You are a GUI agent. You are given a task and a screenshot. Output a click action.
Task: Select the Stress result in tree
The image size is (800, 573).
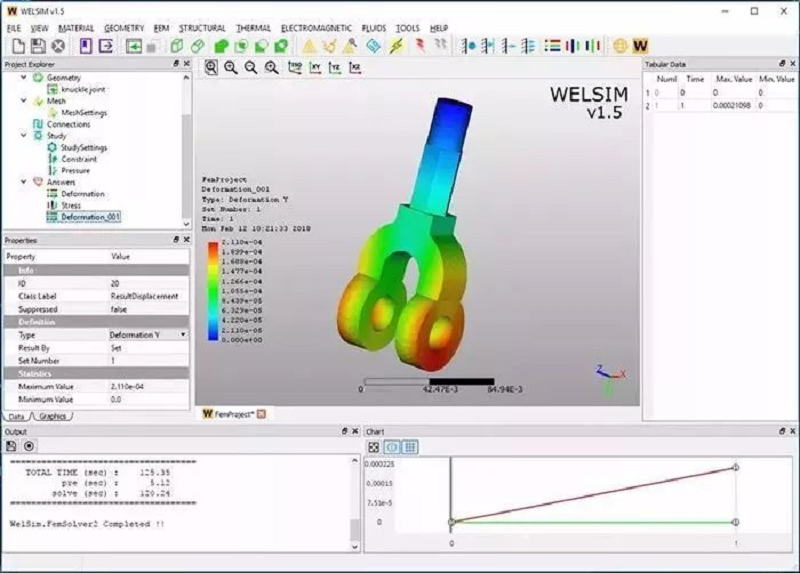tap(71, 205)
